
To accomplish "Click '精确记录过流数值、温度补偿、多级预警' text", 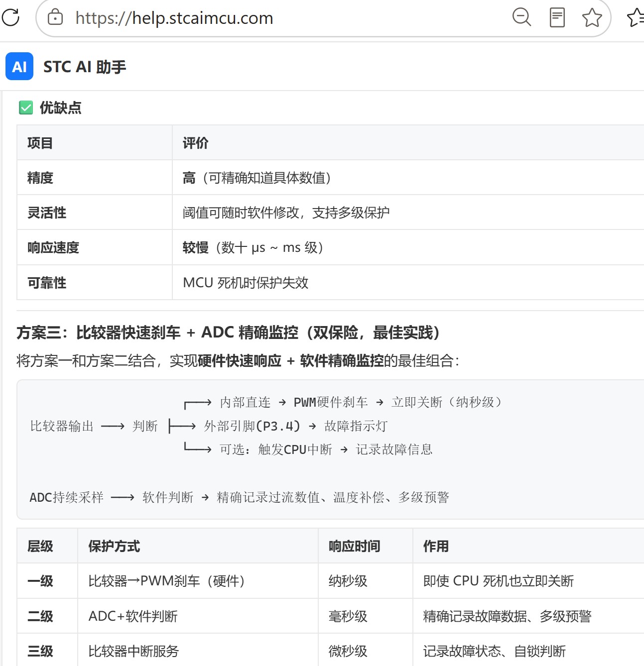I will coord(333,497).
